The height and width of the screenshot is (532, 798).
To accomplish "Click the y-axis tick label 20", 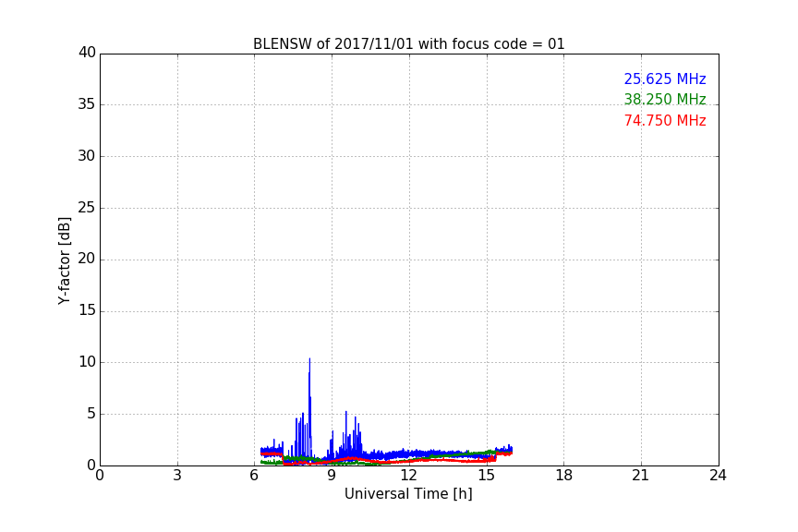I will pyautogui.click(x=87, y=260).
